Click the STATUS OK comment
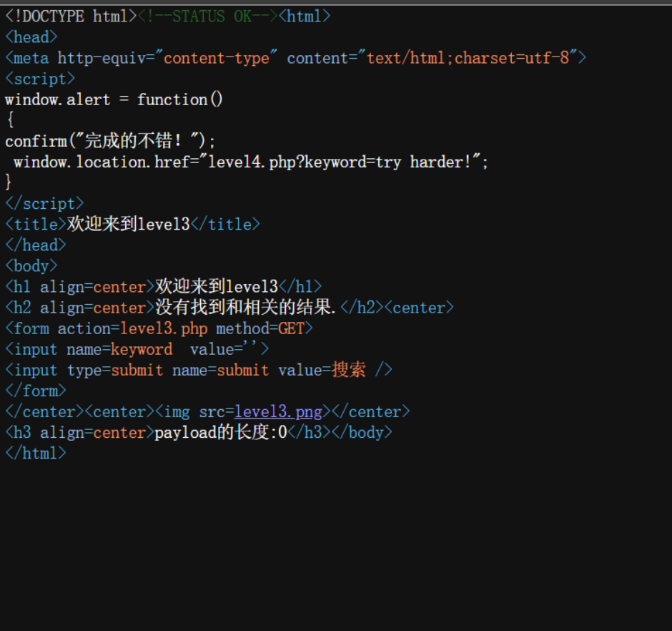This screenshot has height=631, width=672. coord(208,16)
